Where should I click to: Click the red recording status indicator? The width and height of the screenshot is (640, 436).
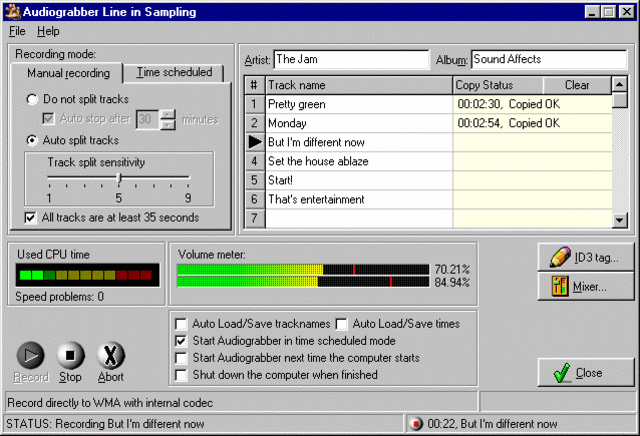(x=416, y=424)
